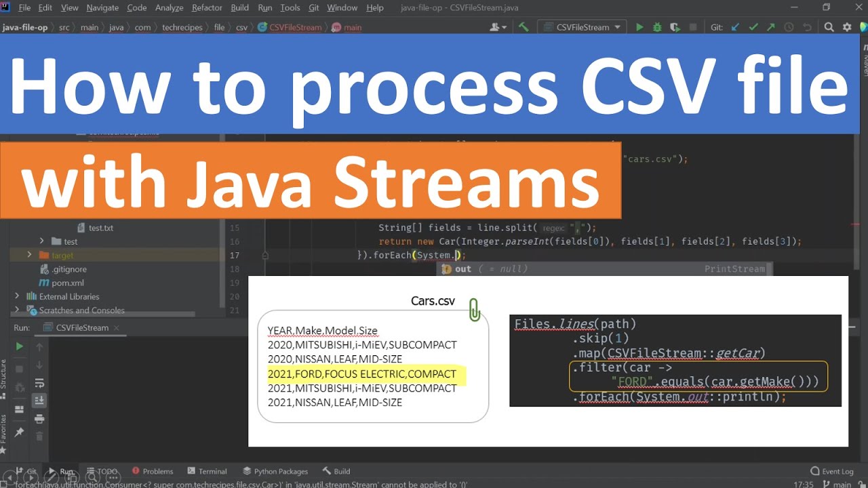Stop the process in the Run panel
This screenshot has height=488, width=868.
(19, 369)
